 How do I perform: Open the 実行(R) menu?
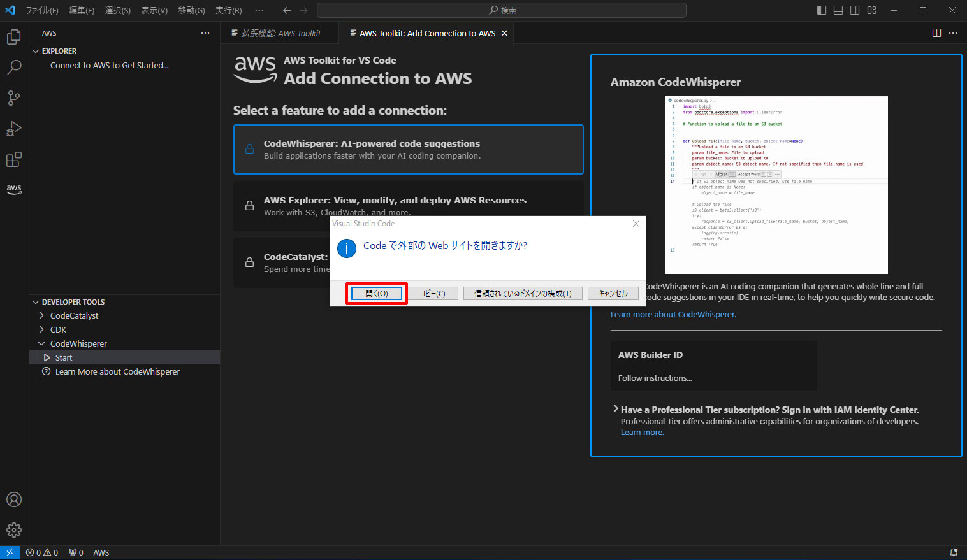pos(229,10)
